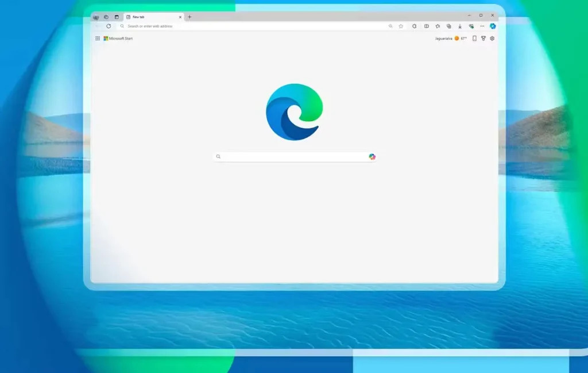
Task: Close the New tab tab
Action: 180,17
